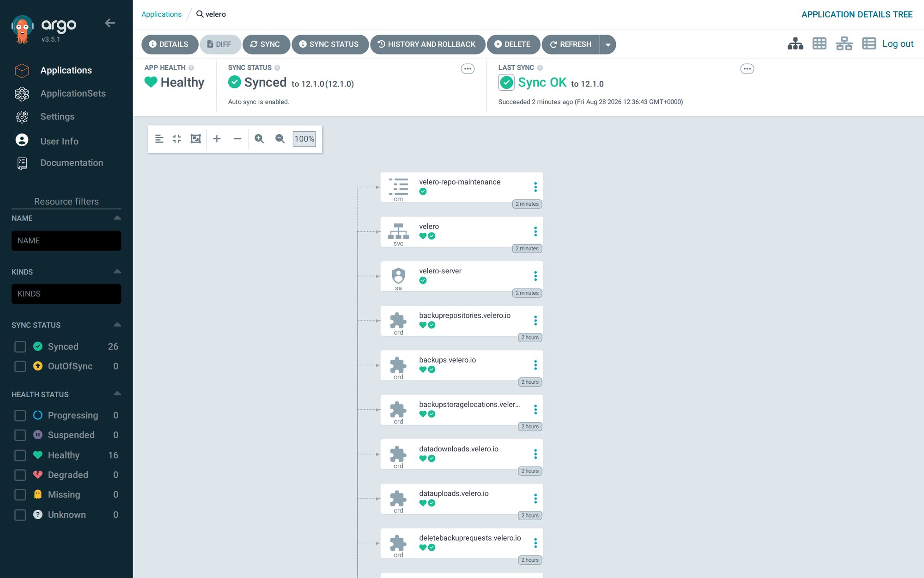The width and height of the screenshot is (924, 578).
Task: Collapse the NAME filter section
Action: (x=117, y=218)
